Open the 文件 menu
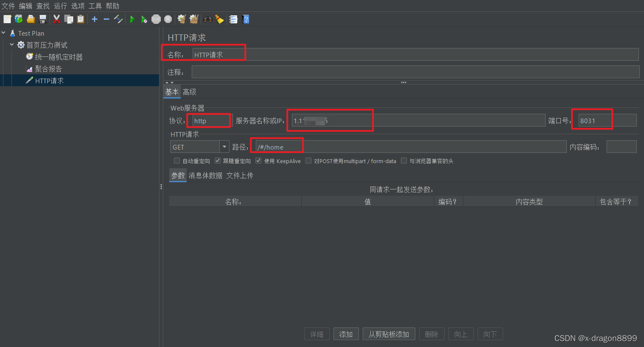This screenshot has height=347, width=644. 8,6
